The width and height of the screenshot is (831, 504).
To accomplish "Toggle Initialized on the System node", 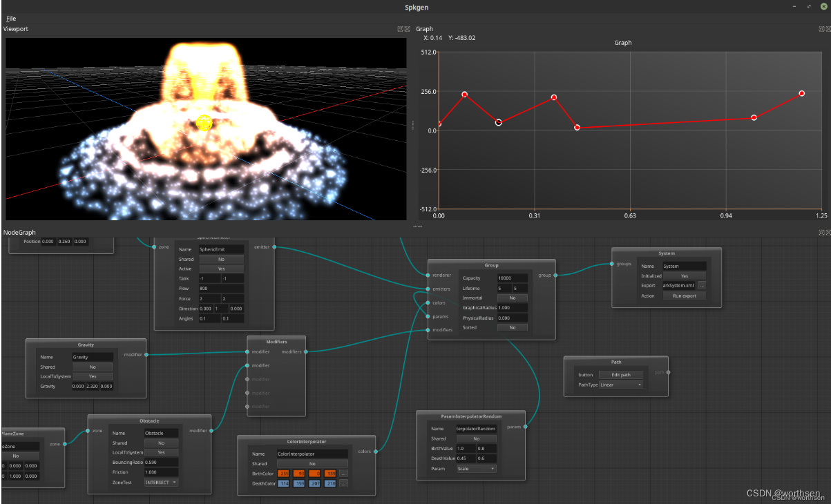I will [684, 275].
